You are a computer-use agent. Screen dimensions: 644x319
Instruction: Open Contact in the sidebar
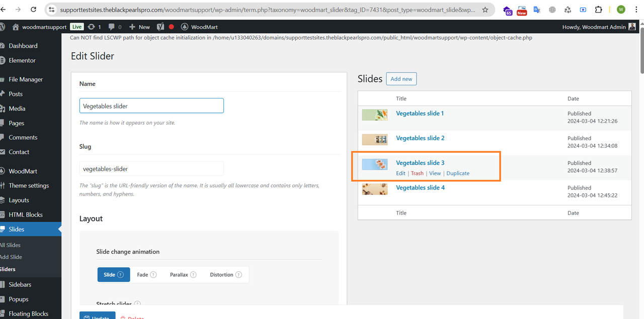tap(19, 152)
